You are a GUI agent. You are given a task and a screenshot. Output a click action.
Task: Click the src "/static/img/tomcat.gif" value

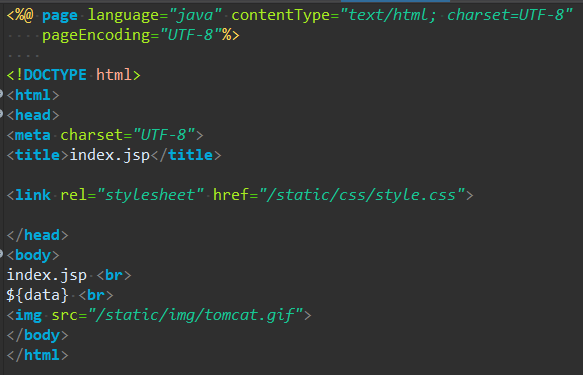tap(196, 316)
